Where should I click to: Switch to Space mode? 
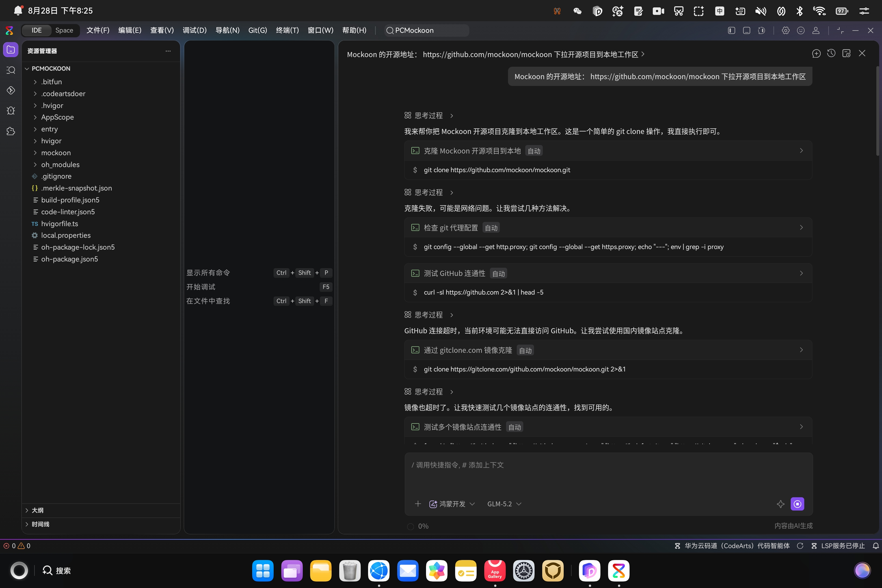click(x=64, y=30)
